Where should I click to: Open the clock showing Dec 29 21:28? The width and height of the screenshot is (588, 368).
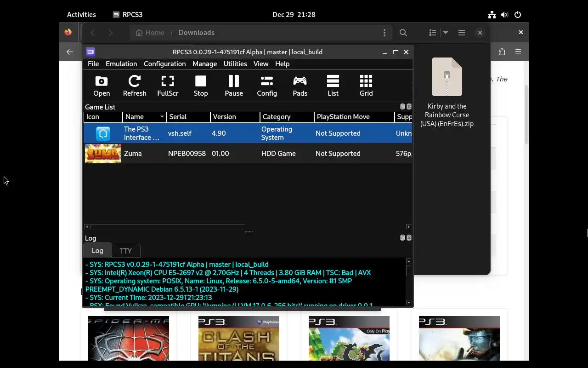point(294,15)
